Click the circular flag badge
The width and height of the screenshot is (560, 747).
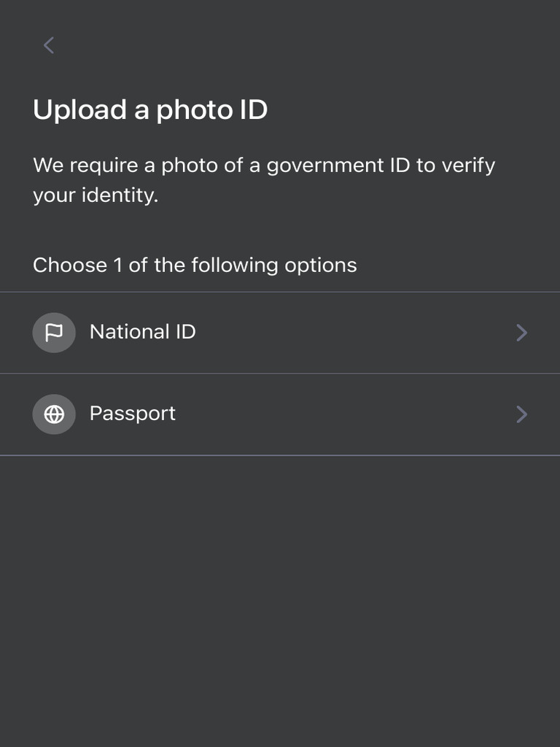coord(54,333)
